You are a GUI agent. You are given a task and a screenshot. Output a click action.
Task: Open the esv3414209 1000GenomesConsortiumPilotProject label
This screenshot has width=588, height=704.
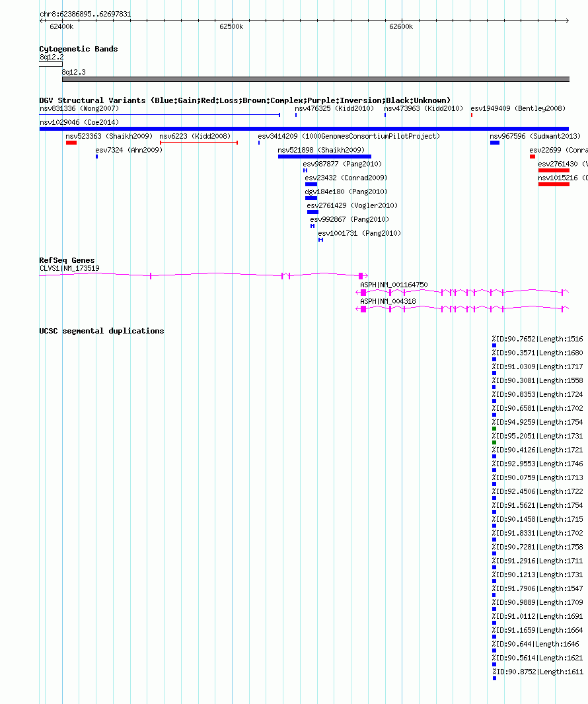click(349, 137)
